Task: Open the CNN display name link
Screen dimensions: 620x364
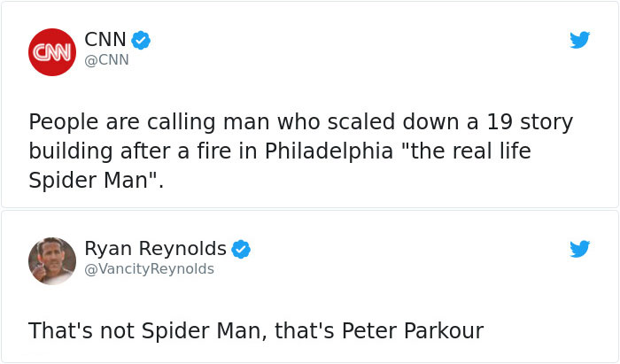Action: pos(105,40)
